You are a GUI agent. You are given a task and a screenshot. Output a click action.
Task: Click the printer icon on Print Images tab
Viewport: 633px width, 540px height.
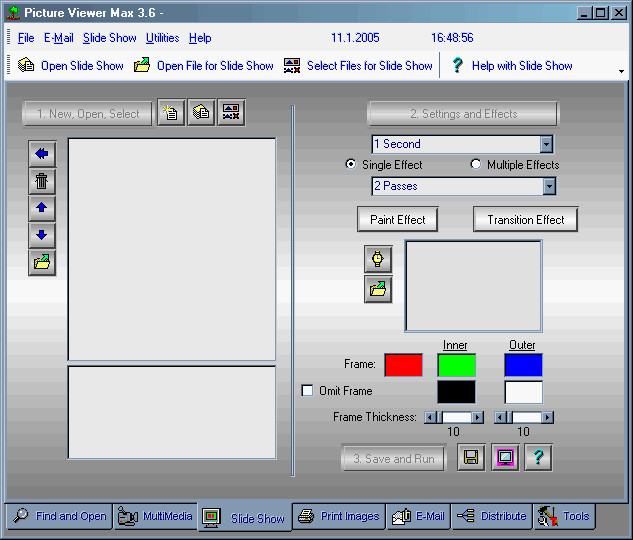[x=306, y=516]
